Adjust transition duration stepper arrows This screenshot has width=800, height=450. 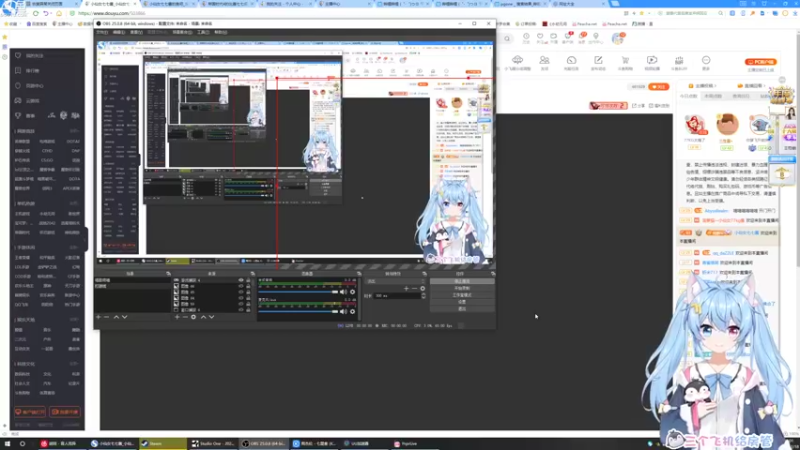point(423,295)
